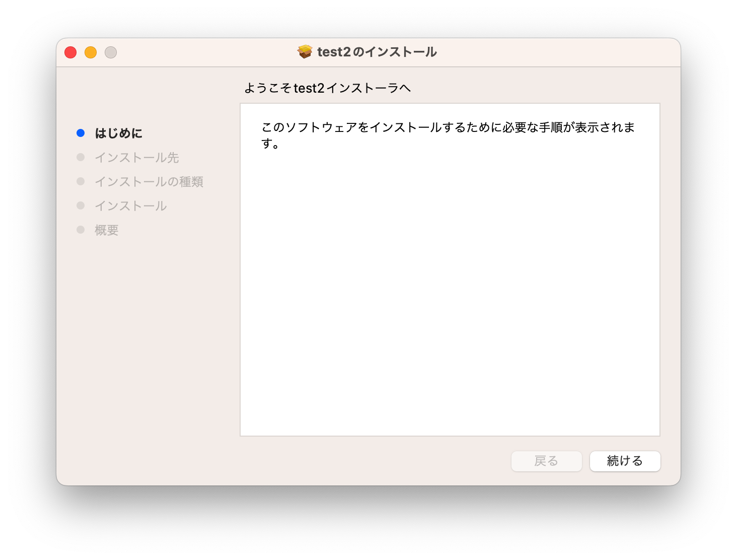Click the dot next to 概要
The width and height of the screenshot is (737, 560).
81,229
